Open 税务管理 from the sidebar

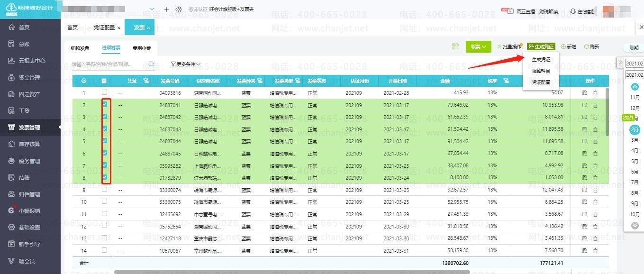30,161
